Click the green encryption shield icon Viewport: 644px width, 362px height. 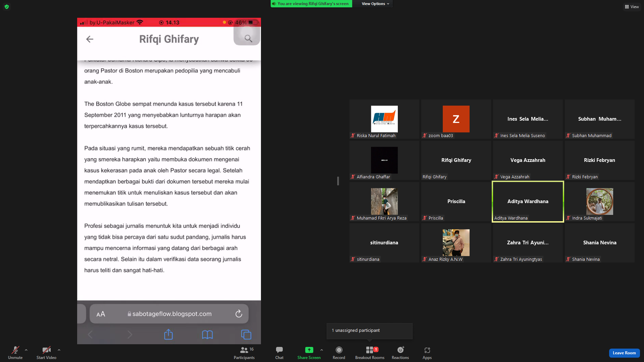(x=7, y=7)
